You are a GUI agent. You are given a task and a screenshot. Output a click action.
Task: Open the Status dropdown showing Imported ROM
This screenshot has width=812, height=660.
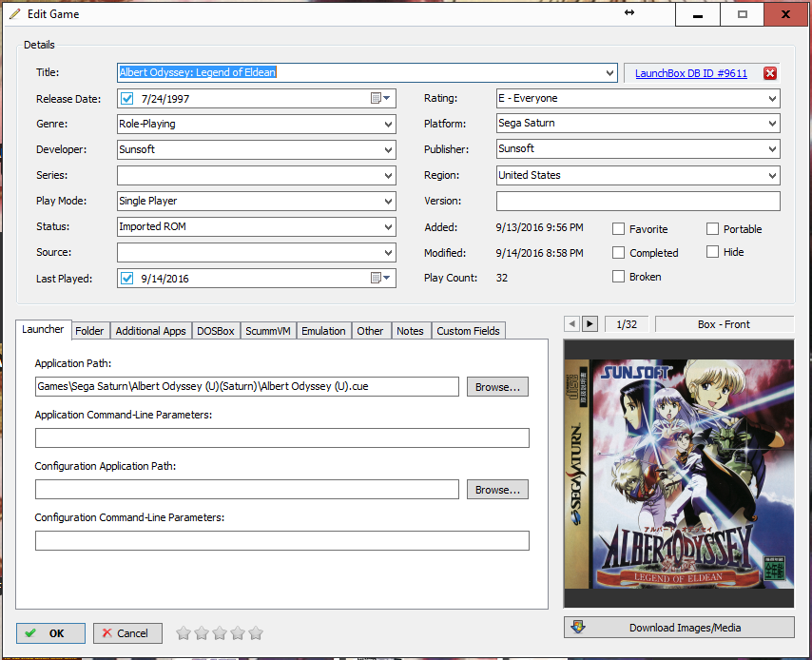click(x=388, y=227)
